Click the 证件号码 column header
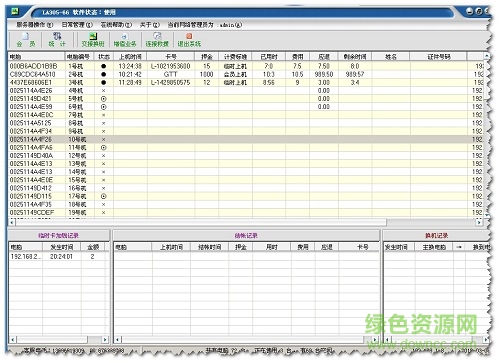 pyautogui.click(x=438, y=56)
